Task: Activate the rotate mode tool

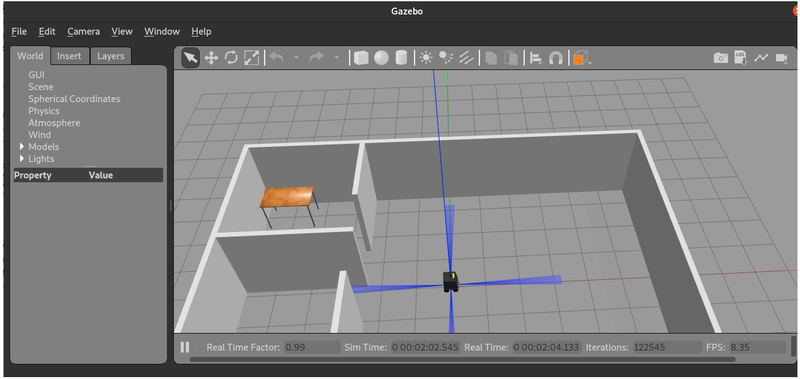Action: 231,58
